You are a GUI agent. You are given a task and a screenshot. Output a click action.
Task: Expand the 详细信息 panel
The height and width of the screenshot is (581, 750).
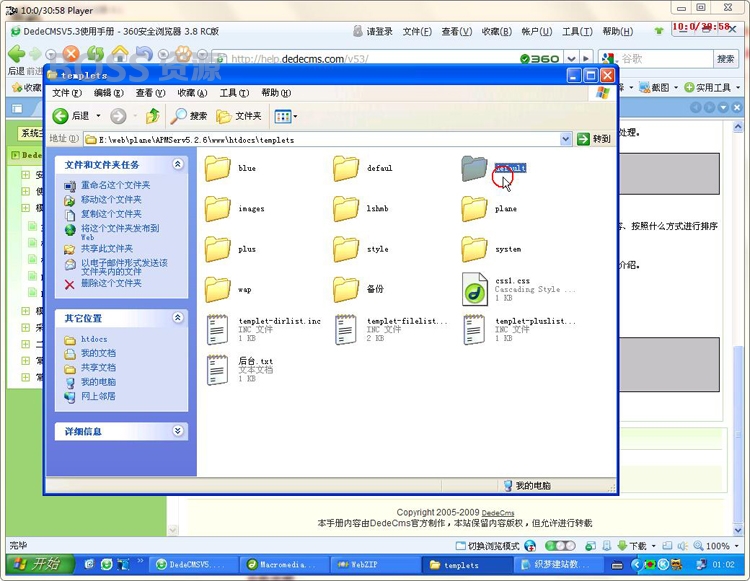(178, 431)
